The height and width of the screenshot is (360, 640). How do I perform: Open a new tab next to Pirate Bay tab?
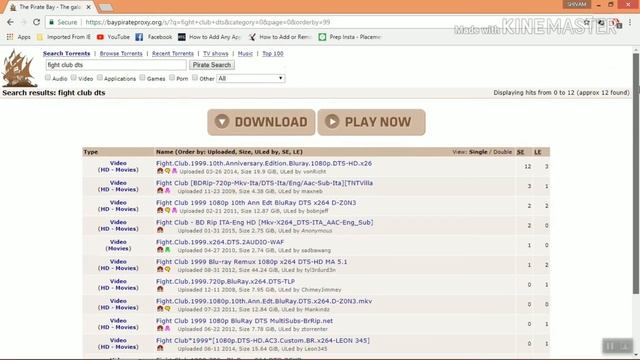(x=106, y=7)
